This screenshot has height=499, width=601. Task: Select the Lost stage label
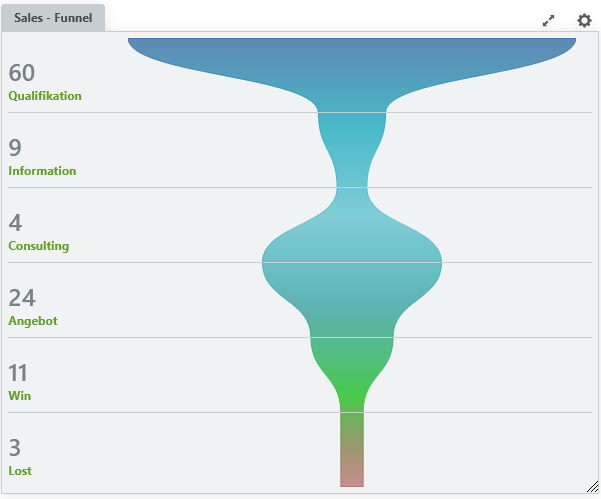21,471
